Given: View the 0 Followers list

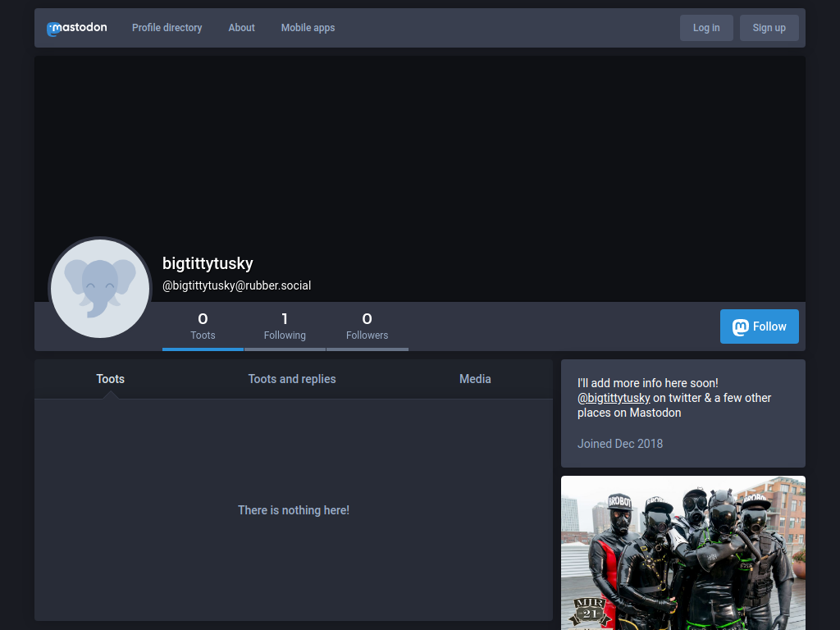Looking at the screenshot, I should [x=367, y=326].
